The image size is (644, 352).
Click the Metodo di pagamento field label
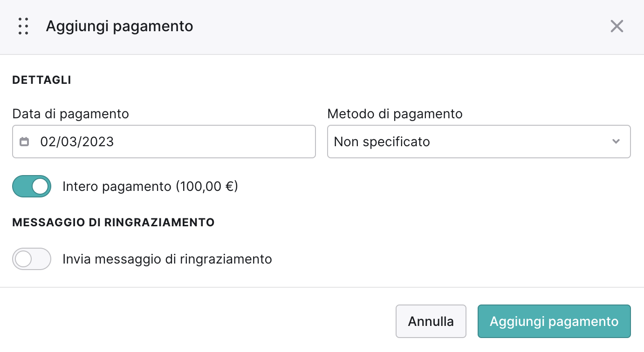pos(395,114)
